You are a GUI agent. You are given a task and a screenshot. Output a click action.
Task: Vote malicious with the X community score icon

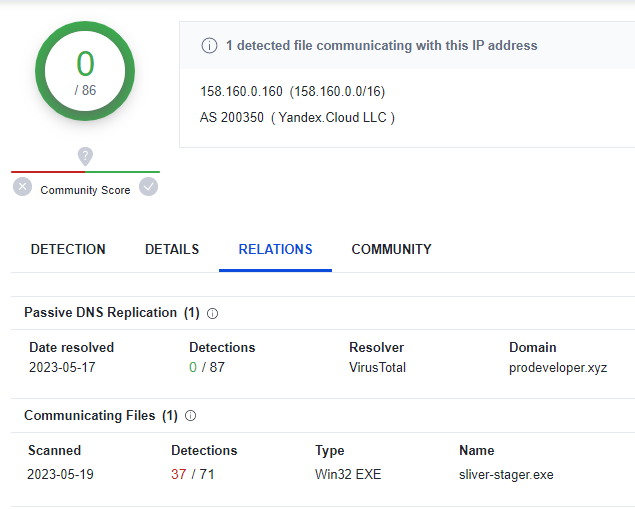click(x=22, y=187)
